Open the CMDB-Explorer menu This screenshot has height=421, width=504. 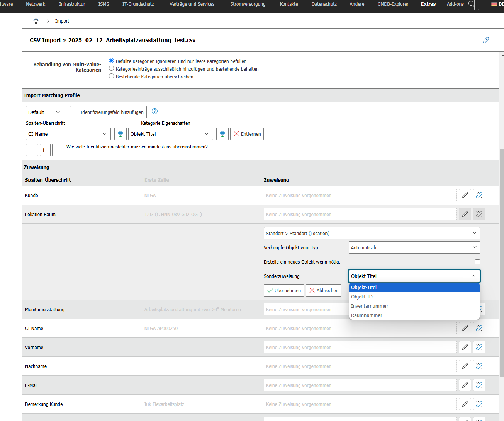[x=393, y=4]
